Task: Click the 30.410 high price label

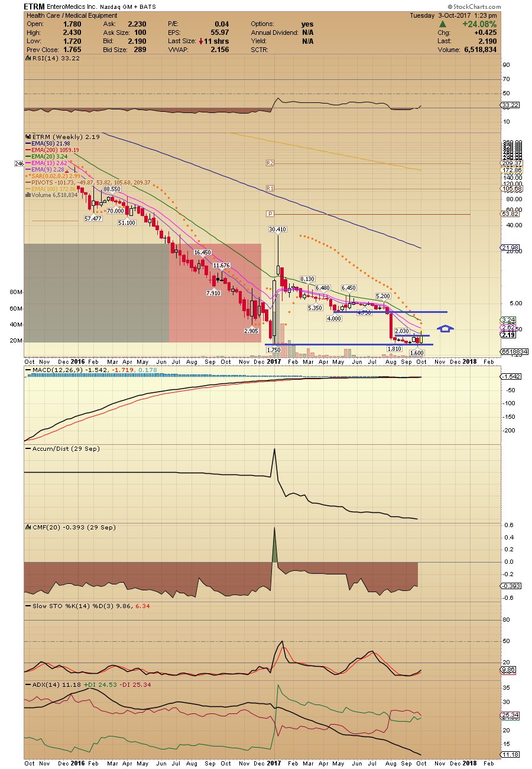Action: pos(277,229)
